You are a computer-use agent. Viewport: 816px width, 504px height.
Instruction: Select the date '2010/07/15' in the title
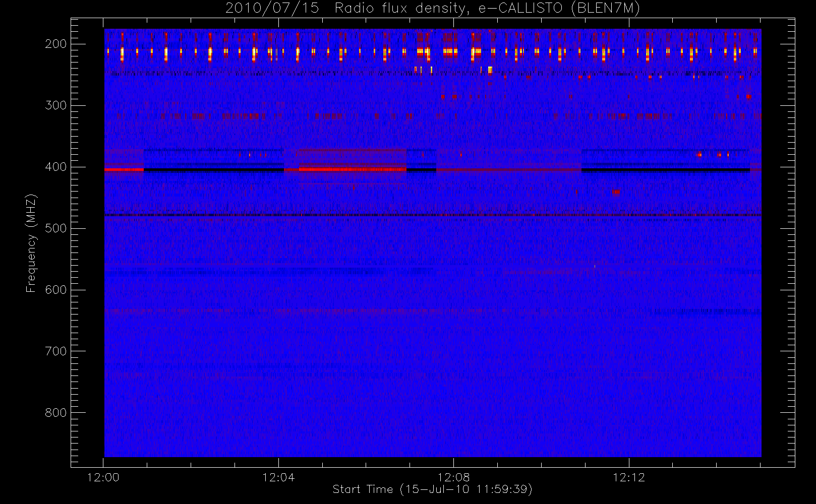272,9
